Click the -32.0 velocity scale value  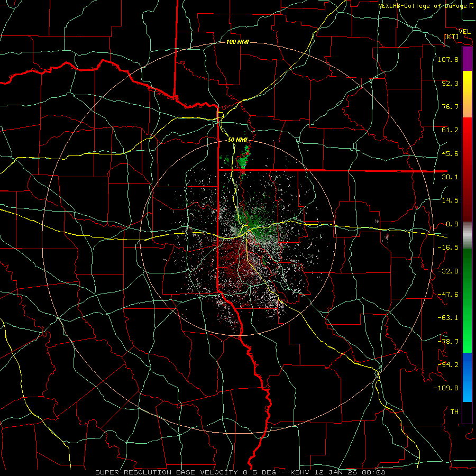pos(448,271)
